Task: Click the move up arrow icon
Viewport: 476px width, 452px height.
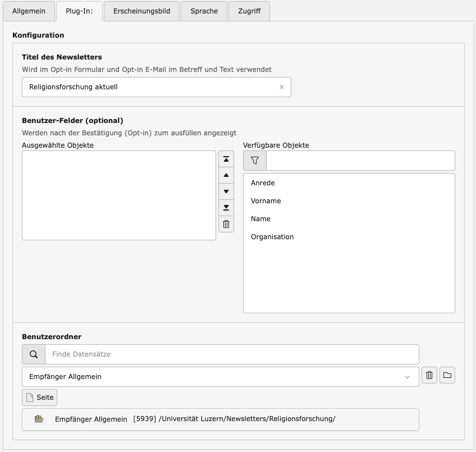Action: (x=226, y=176)
